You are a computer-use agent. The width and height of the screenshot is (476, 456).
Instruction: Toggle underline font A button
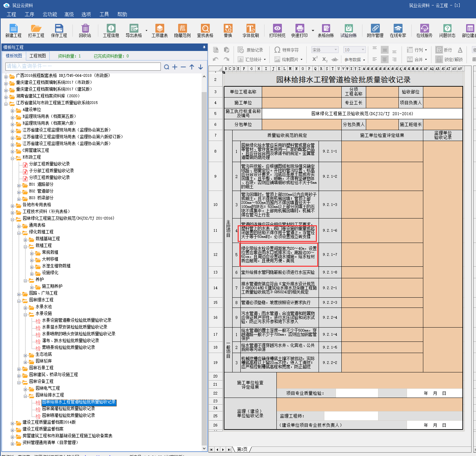pos(460,50)
